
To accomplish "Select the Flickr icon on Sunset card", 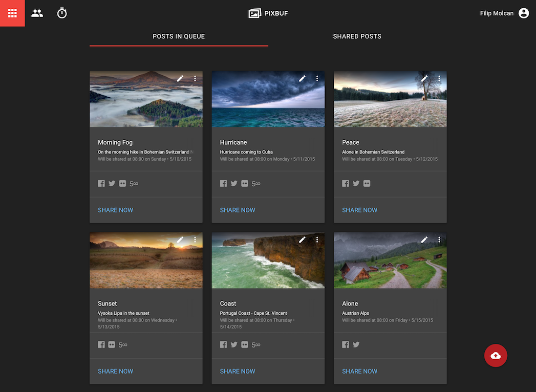I will tap(112, 345).
